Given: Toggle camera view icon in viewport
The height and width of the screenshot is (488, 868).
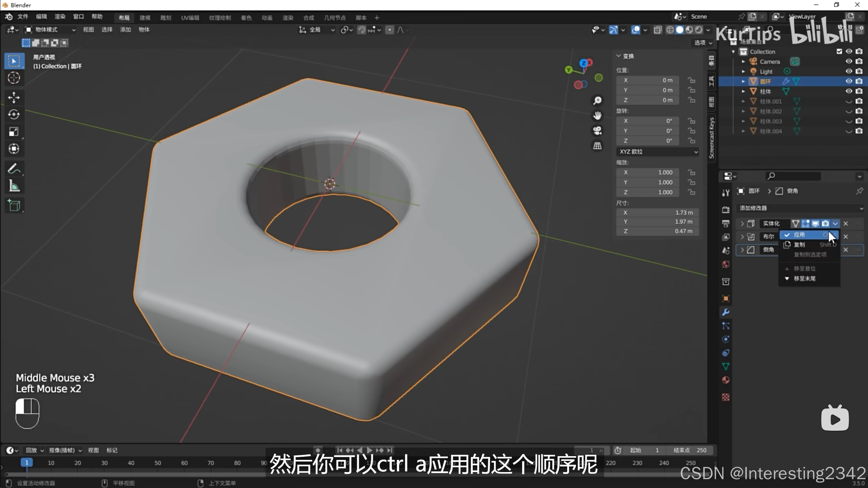Looking at the screenshot, I should click(597, 131).
